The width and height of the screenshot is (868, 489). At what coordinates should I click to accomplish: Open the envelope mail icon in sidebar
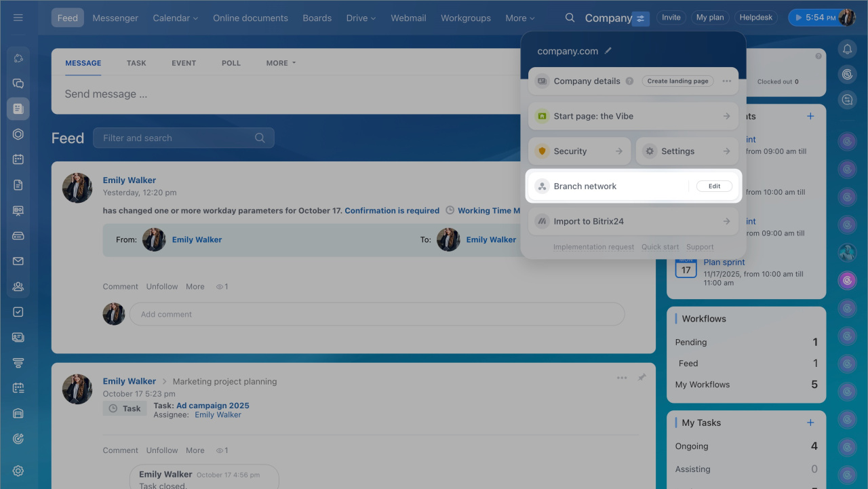[x=18, y=261]
